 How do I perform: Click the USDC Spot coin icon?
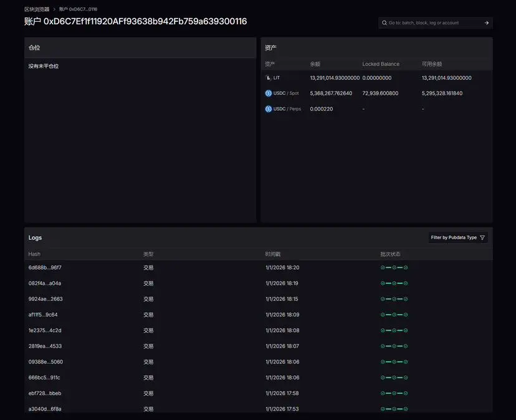pyautogui.click(x=269, y=93)
